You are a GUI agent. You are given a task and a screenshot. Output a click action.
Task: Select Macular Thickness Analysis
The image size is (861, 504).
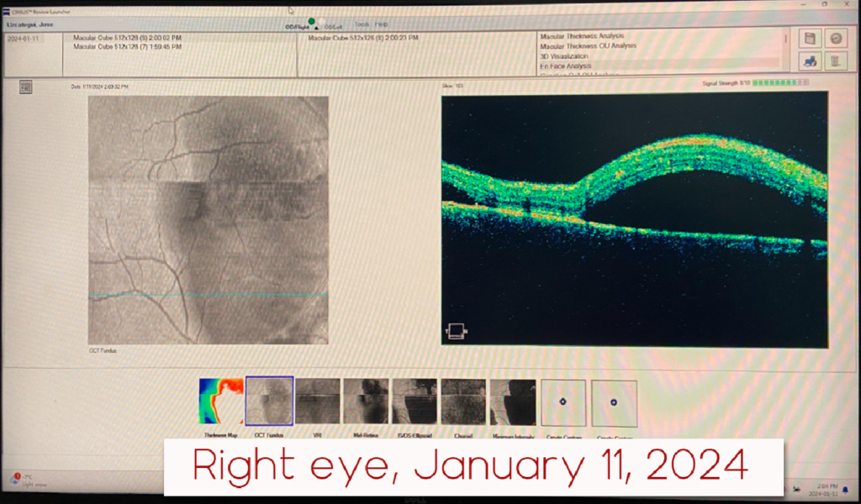click(582, 36)
